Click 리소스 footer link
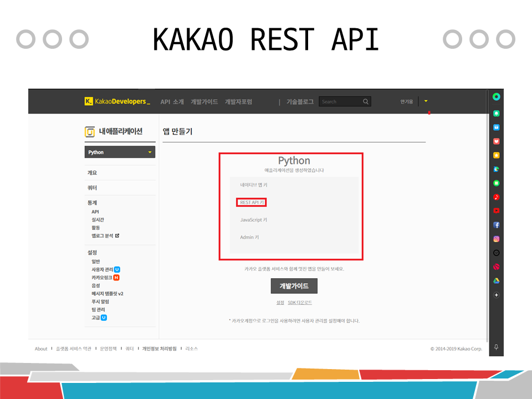 click(191, 349)
